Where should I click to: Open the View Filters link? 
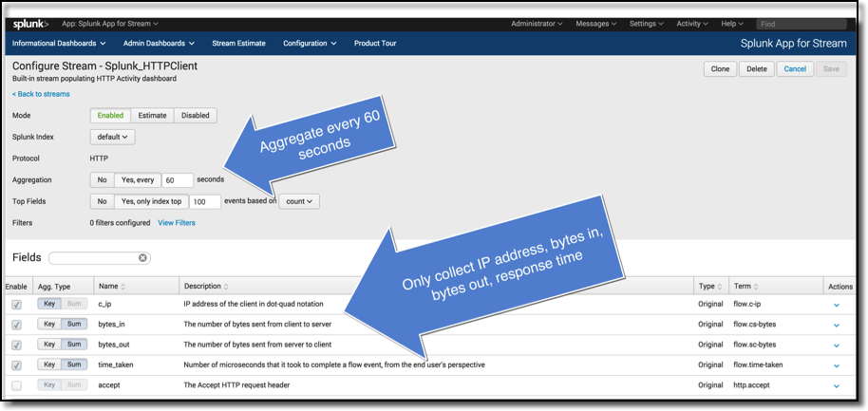pos(177,223)
